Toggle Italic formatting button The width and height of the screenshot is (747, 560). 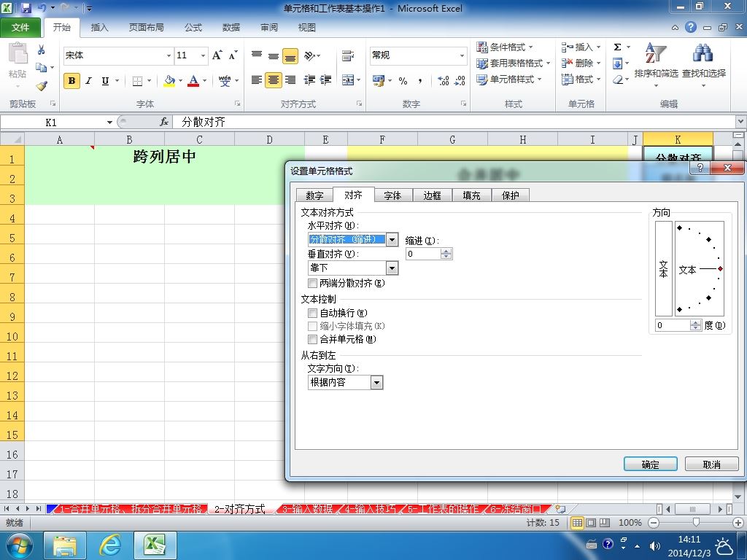tap(88, 80)
